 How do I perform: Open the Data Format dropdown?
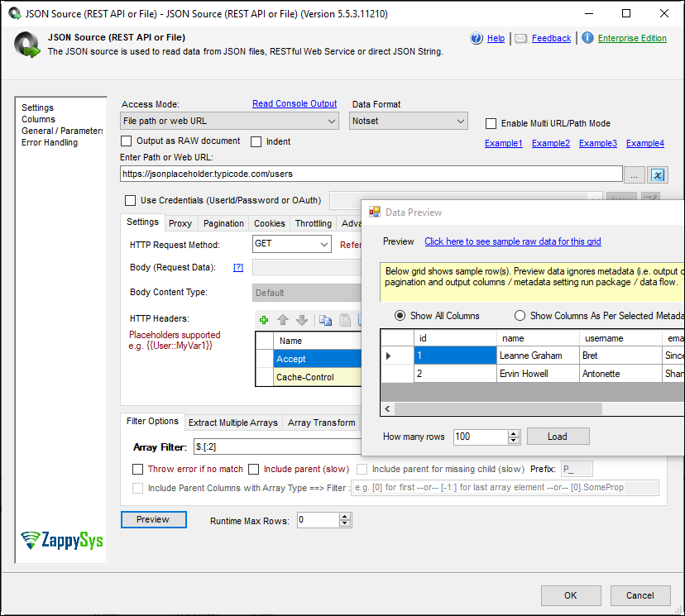pyautogui.click(x=409, y=121)
